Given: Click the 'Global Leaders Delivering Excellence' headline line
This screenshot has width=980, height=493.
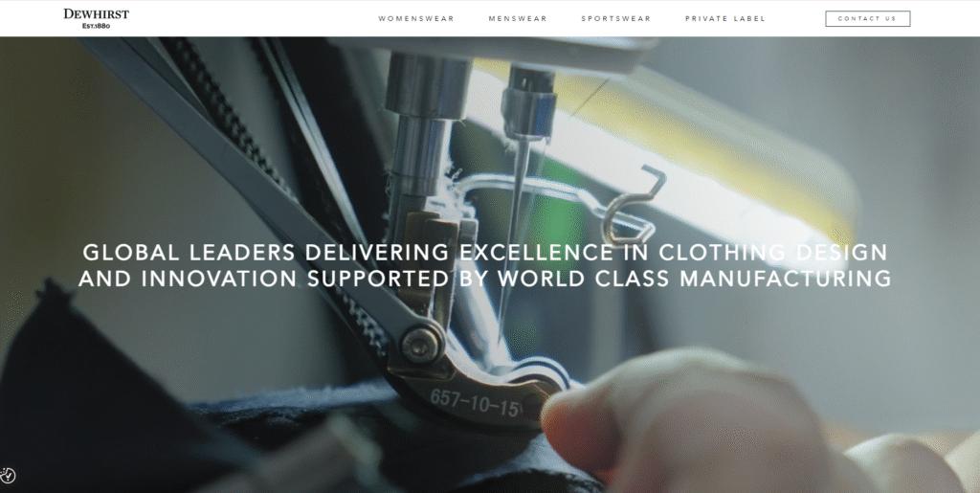Looking at the screenshot, I should coord(485,253).
